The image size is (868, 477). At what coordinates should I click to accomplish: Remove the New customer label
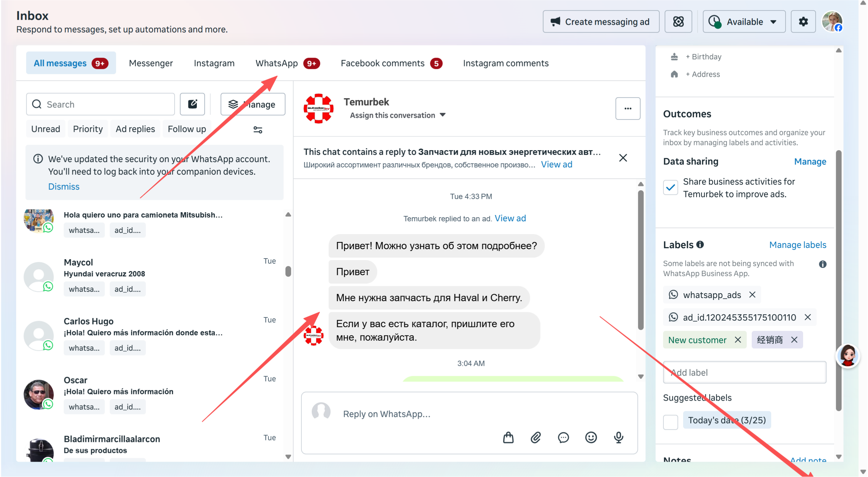pyautogui.click(x=738, y=340)
